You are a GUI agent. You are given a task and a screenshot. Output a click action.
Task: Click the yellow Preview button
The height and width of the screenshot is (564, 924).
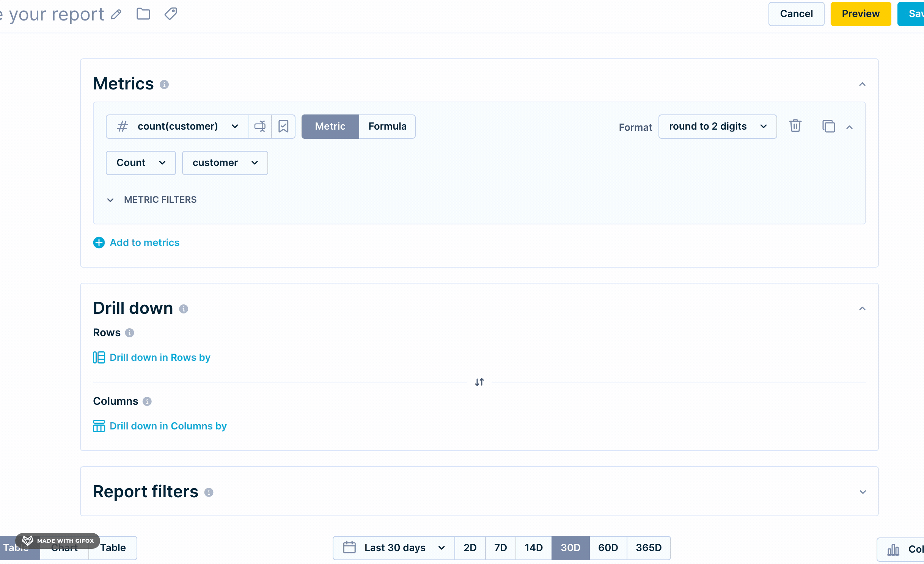point(860,14)
